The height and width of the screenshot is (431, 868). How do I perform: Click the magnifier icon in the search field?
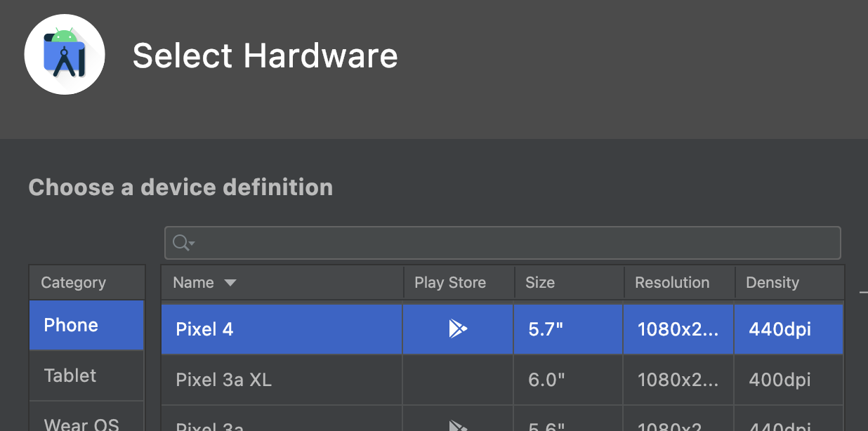point(178,242)
